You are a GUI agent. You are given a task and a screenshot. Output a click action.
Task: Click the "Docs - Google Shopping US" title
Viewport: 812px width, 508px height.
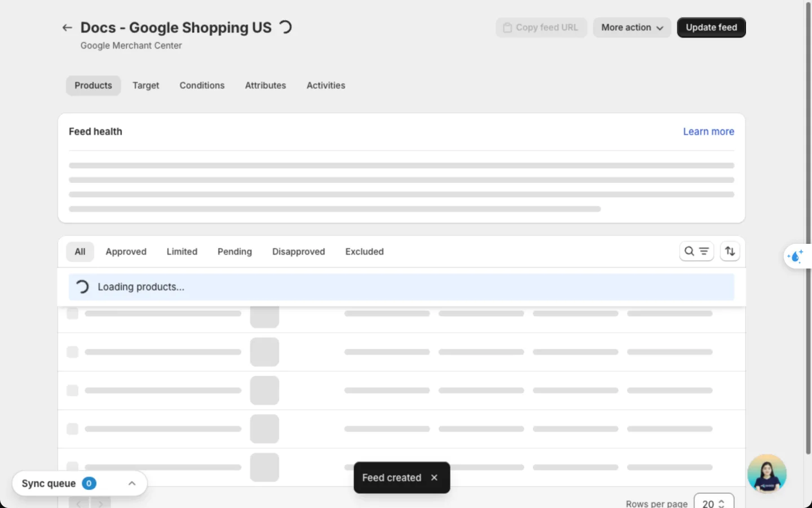pyautogui.click(x=176, y=28)
